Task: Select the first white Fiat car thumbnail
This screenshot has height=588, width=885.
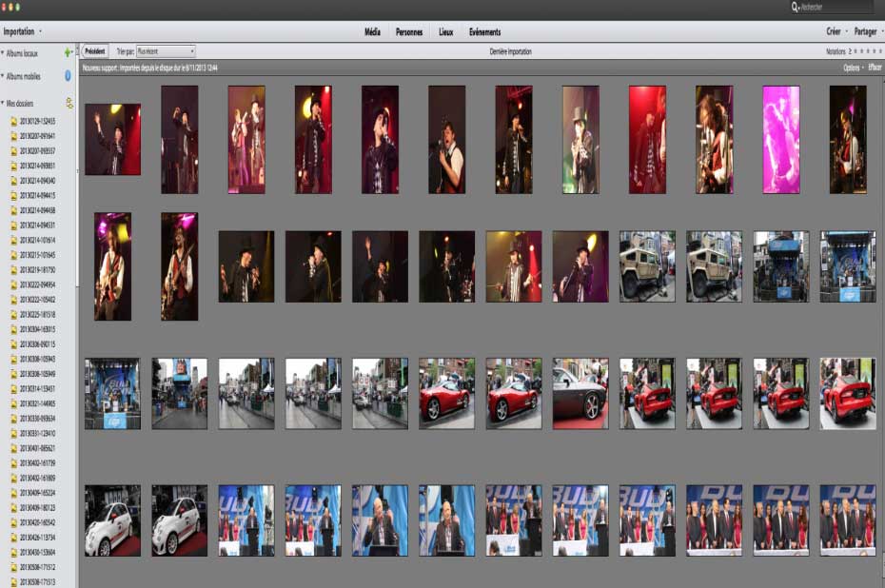Action: click(113, 520)
